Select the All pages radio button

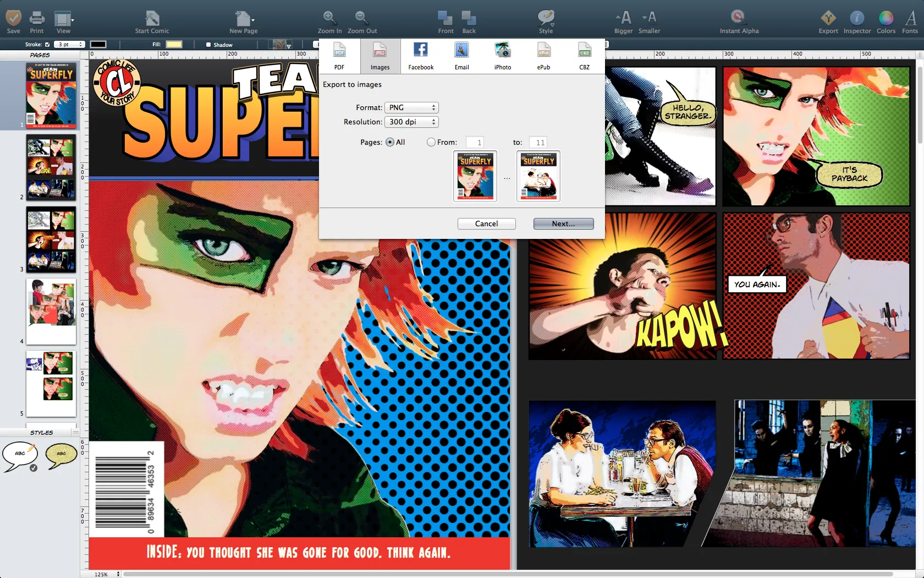[390, 142]
